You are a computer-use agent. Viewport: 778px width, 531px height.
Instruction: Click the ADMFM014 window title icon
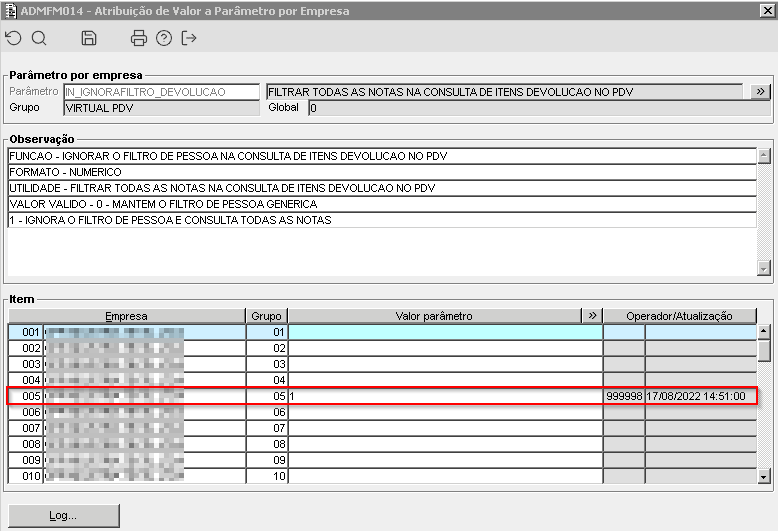pos(10,10)
